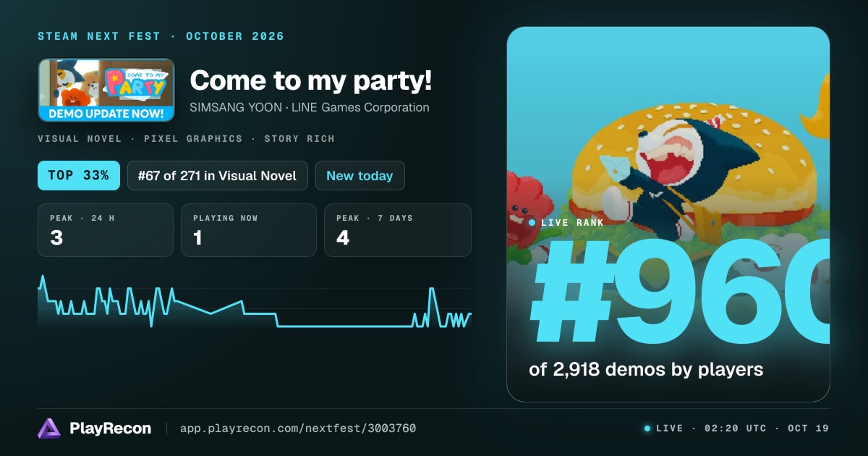Click the of 2,918 demos by players text

(x=646, y=369)
